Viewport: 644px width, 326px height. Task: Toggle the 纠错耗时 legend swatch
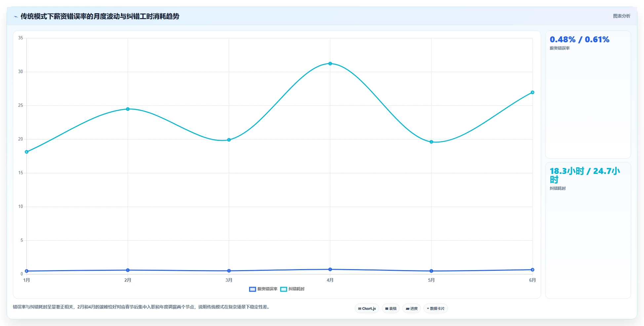coord(284,289)
